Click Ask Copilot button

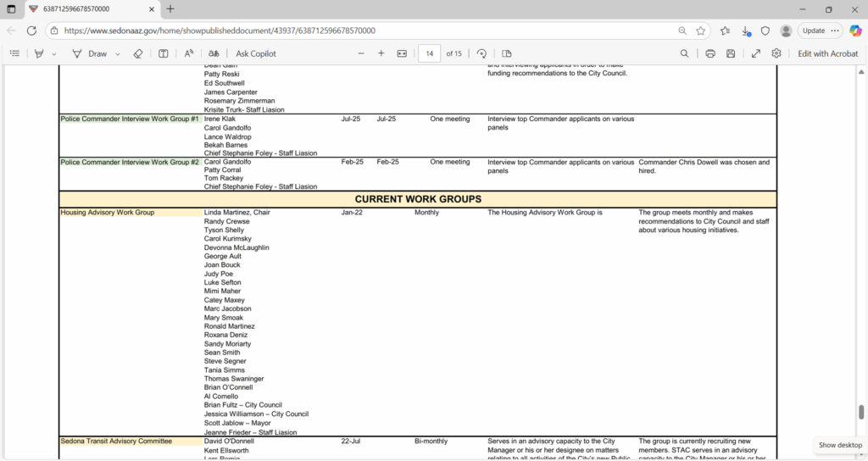coord(255,53)
